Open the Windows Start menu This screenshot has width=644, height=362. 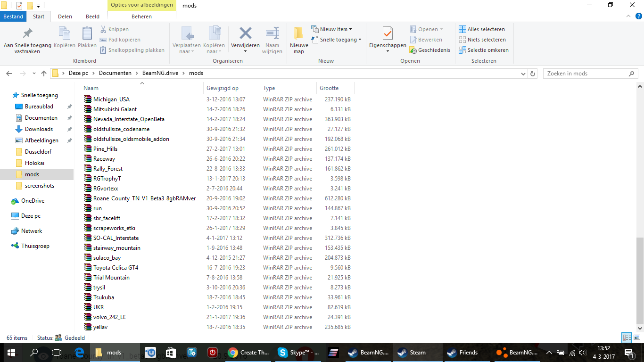11,352
